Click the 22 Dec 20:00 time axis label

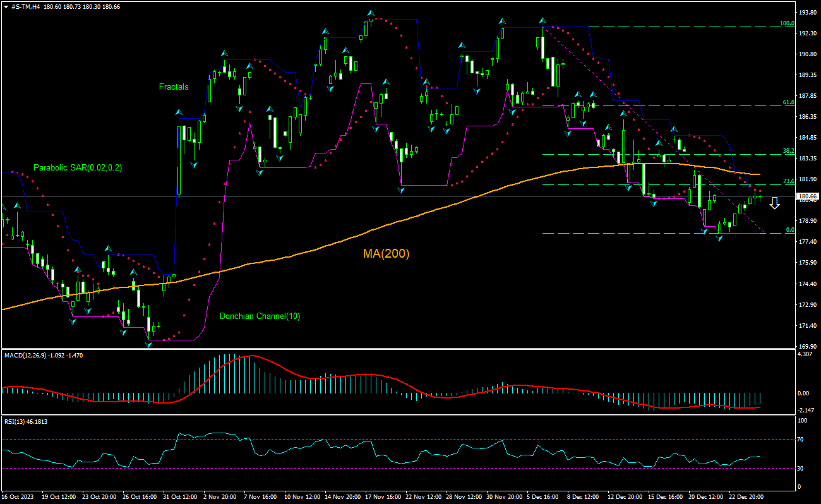(x=747, y=497)
